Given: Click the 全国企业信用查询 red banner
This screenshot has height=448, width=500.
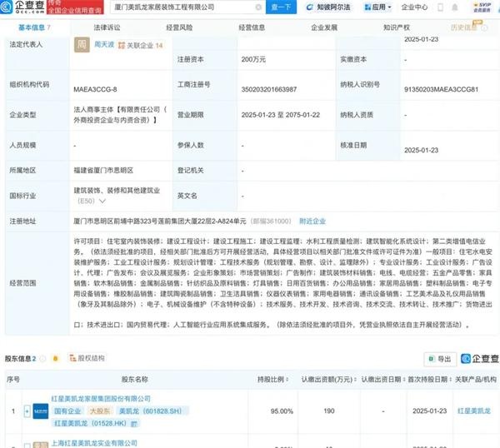Looking at the screenshot, I should click(x=75, y=7).
